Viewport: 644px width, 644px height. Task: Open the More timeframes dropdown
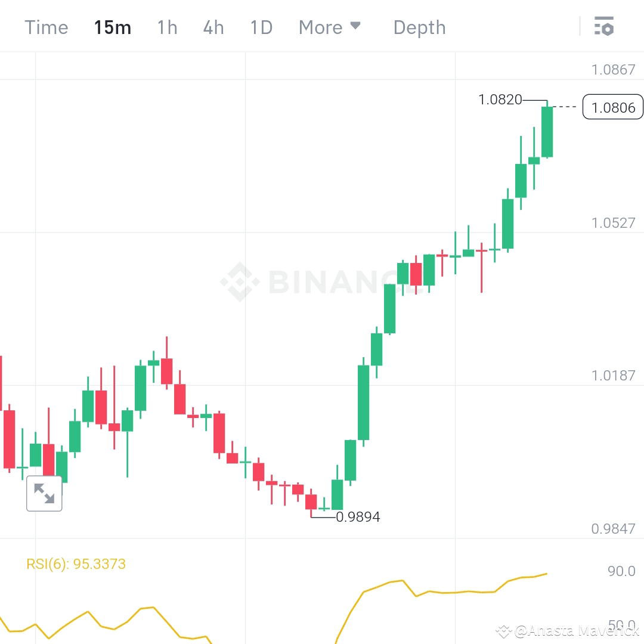329,27
